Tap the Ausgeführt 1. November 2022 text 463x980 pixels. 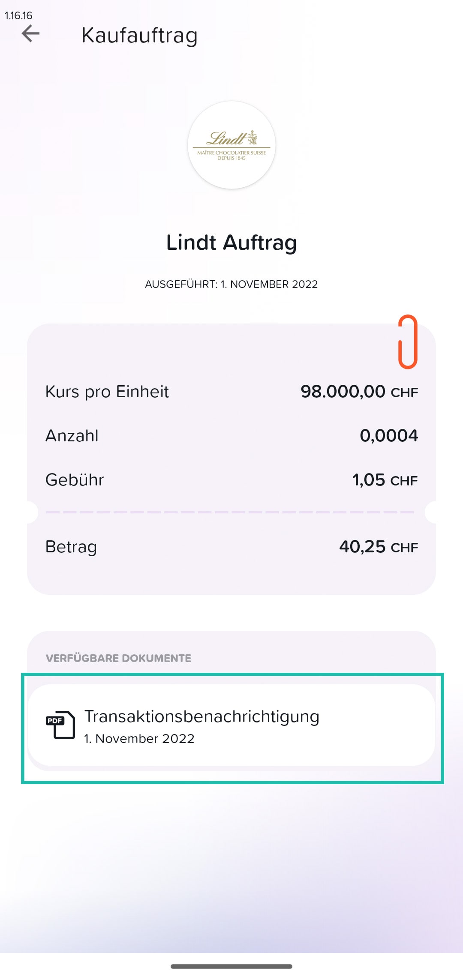coord(231,284)
